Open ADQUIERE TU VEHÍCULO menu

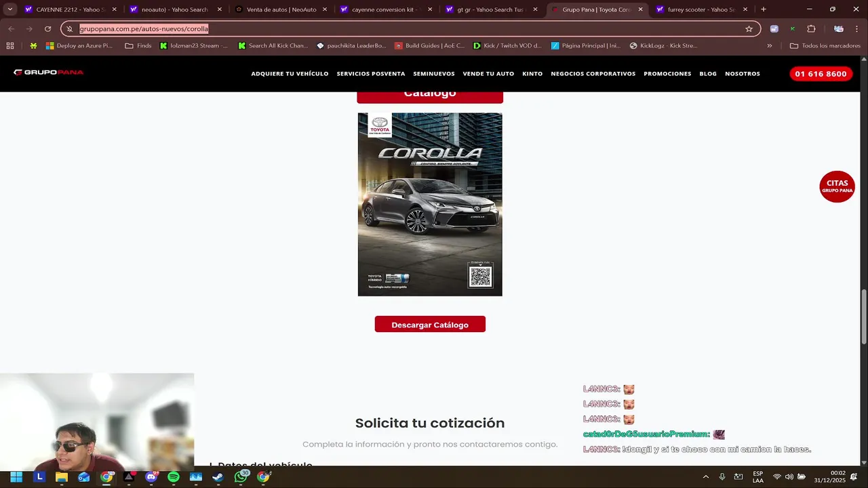290,74
